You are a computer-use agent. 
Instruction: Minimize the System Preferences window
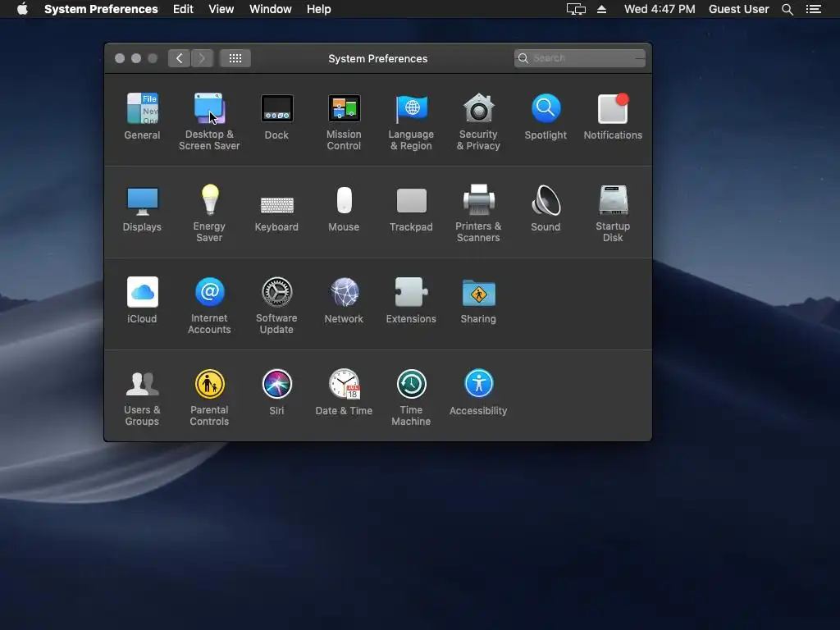click(136, 58)
